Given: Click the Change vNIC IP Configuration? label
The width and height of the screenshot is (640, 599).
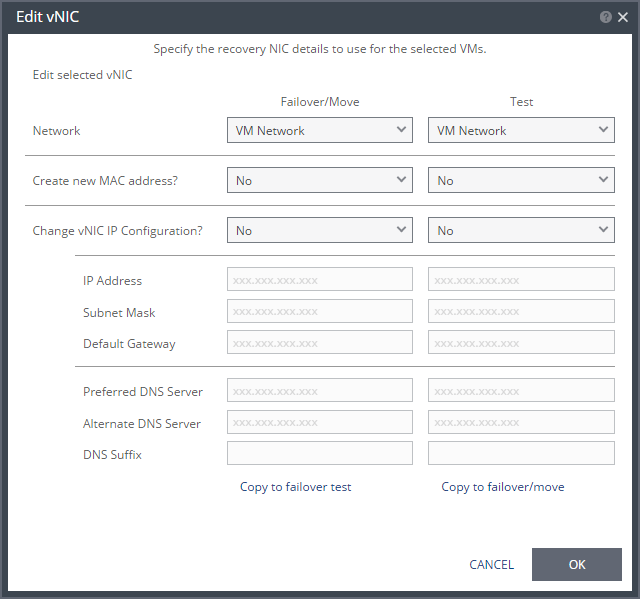Looking at the screenshot, I should pos(118,231).
